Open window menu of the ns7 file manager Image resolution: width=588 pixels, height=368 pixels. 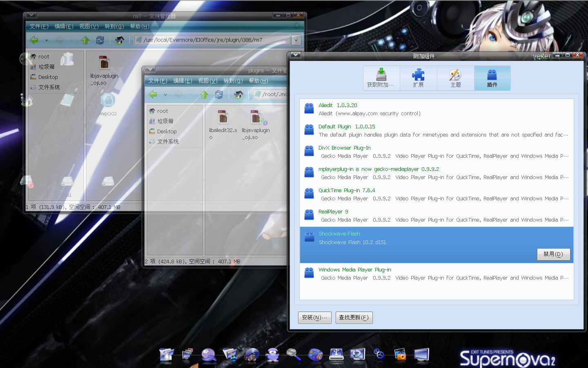tap(31, 15)
